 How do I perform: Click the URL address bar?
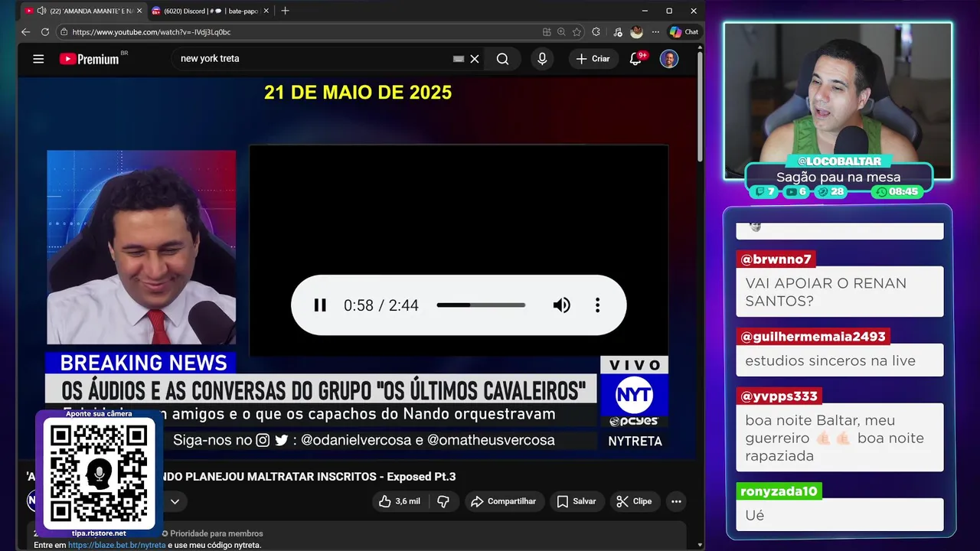[299, 32]
